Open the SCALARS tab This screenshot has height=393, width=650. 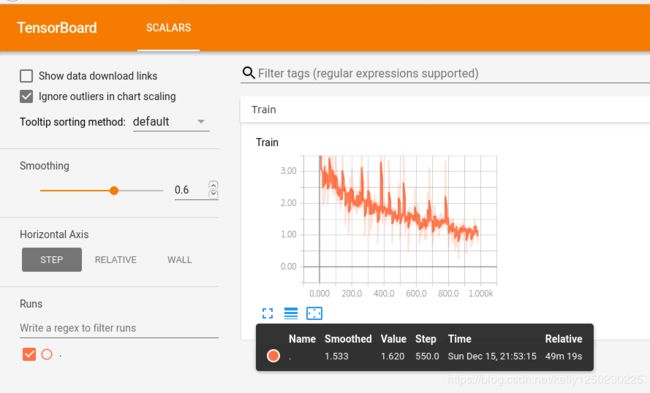(168, 28)
